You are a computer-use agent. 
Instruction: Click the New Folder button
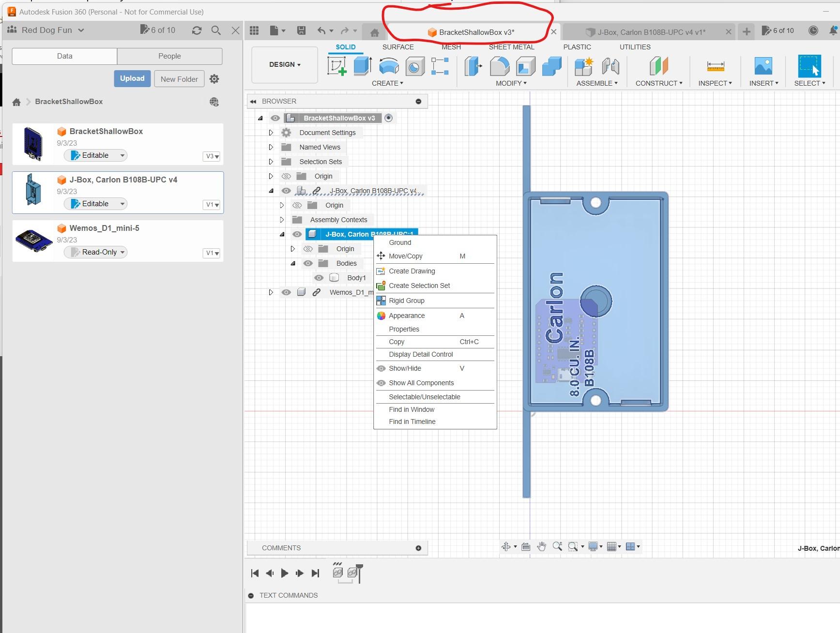[179, 79]
